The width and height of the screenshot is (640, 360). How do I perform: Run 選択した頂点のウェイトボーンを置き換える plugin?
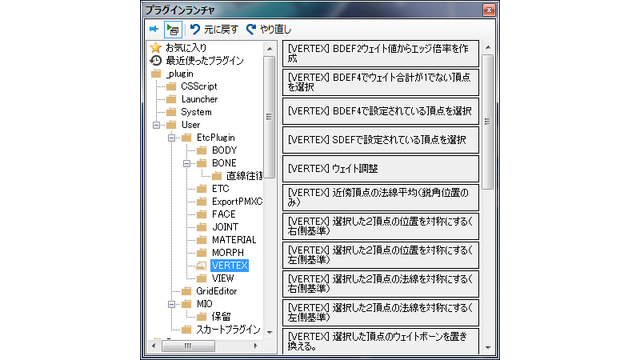380,341
